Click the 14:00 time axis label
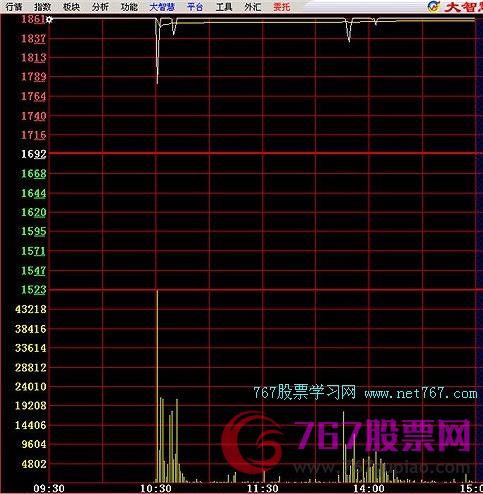Image resolution: width=483 pixels, height=494 pixels. (x=369, y=489)
